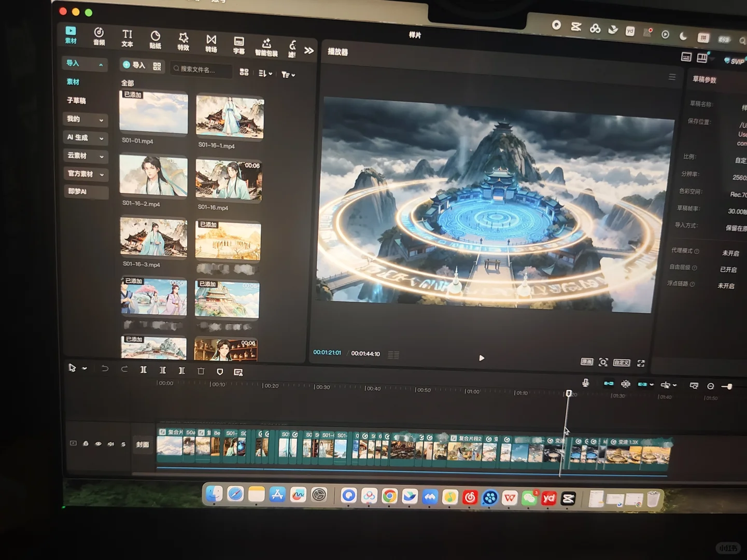Click the SVIP membership badge
Image resolution: width=747 pixels, height=560 pixels.
pos(735,61)
